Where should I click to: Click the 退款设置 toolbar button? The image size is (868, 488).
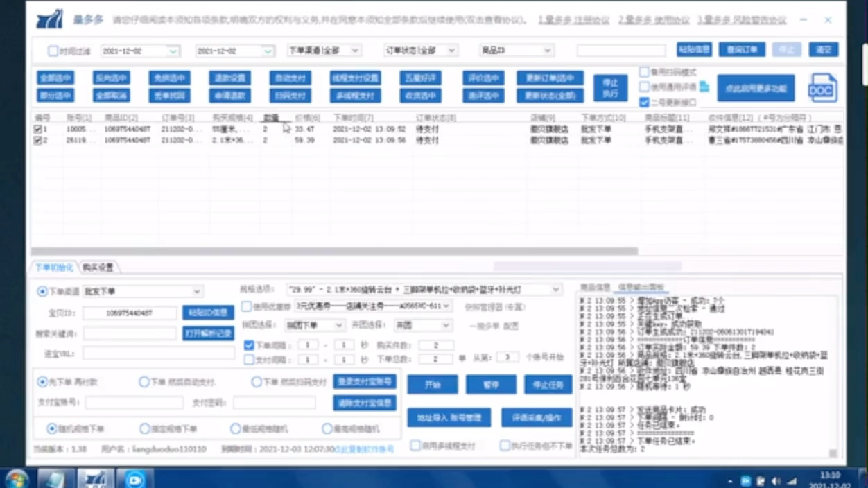(229, 78)
